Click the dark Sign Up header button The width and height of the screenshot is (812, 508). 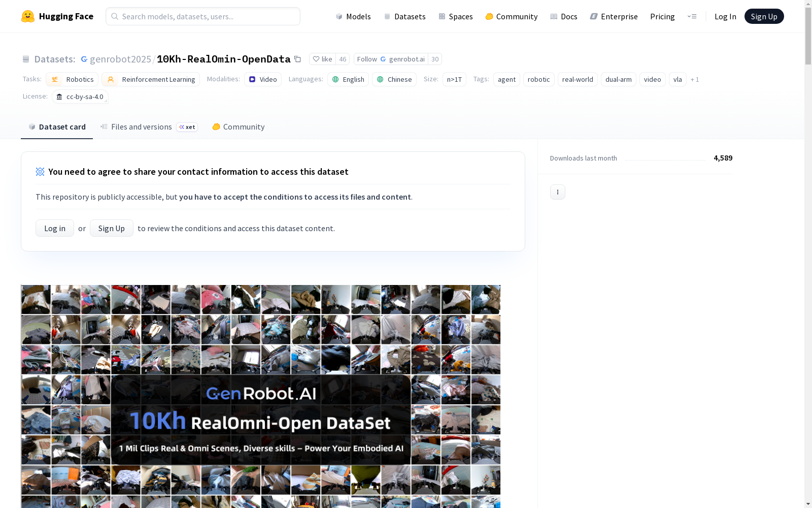764,16
